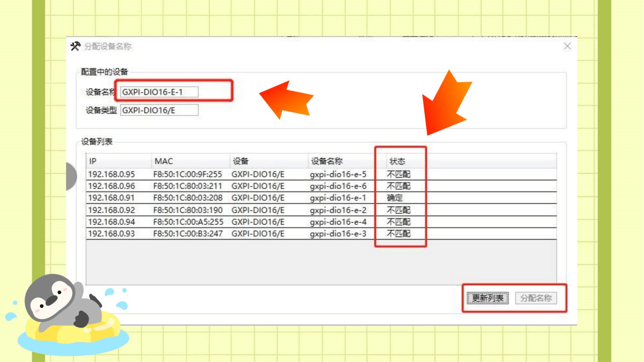This screenshot has height=362, width=644.
Task: Click 不匹配 status for gxpi-dio16-e-6
Action: pos(399,186)
